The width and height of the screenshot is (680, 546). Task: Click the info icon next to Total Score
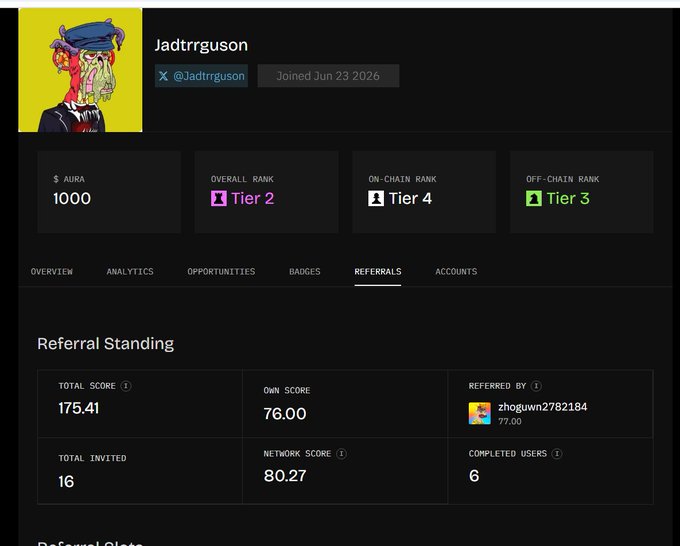(x=126, y=386)
